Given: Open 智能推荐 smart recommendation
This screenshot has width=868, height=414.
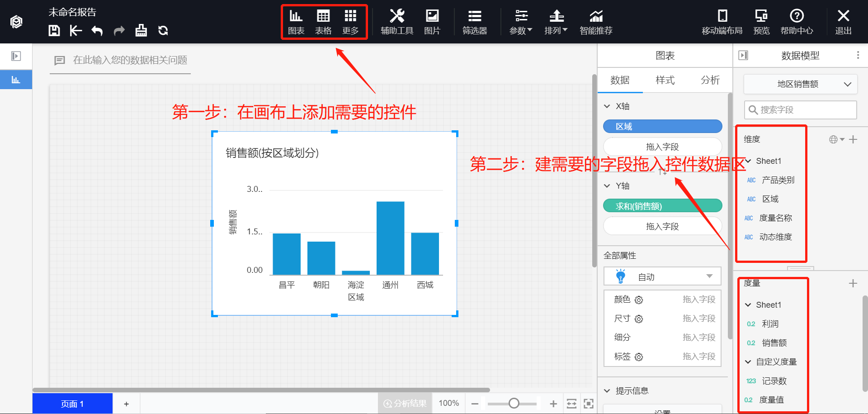Looking at the screenshot, I should pos(596,22).
